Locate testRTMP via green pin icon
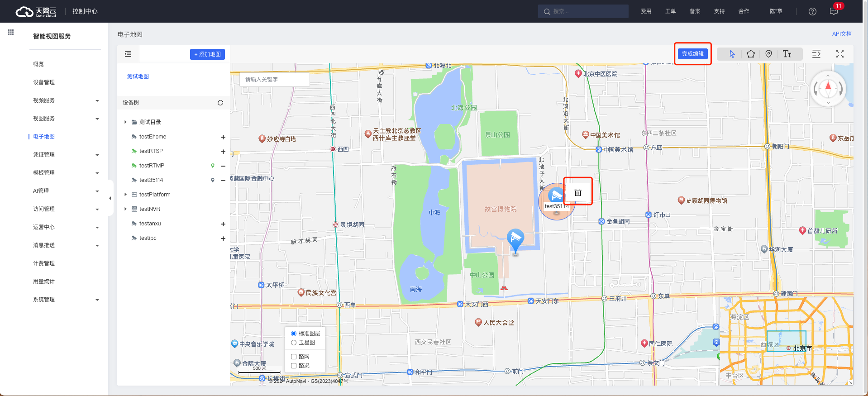This screenshot has width=868, height=396. click(x=213, y=166)
